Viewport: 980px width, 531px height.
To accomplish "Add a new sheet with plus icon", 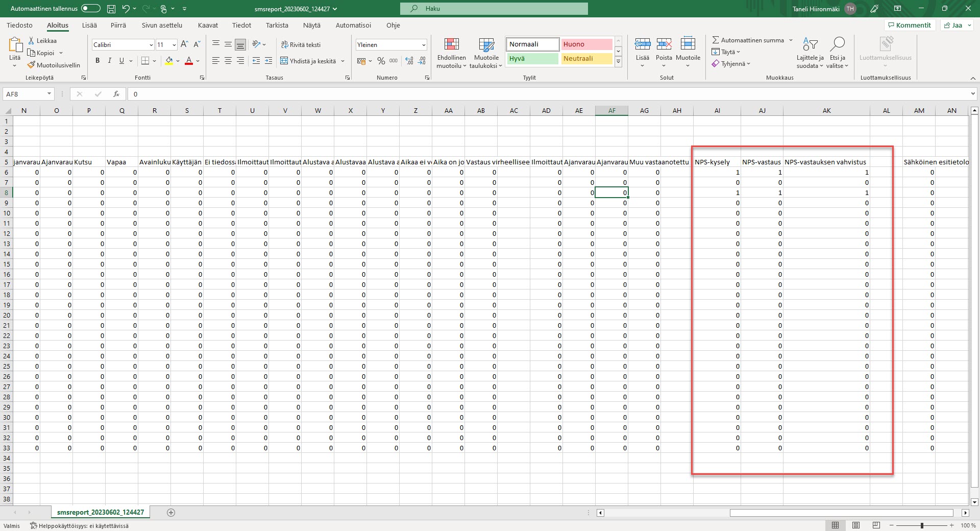I will tap(171, 513).
